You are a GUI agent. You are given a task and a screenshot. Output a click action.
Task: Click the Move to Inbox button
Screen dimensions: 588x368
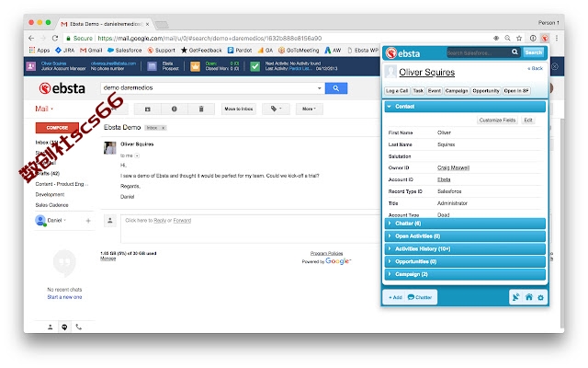239,109
